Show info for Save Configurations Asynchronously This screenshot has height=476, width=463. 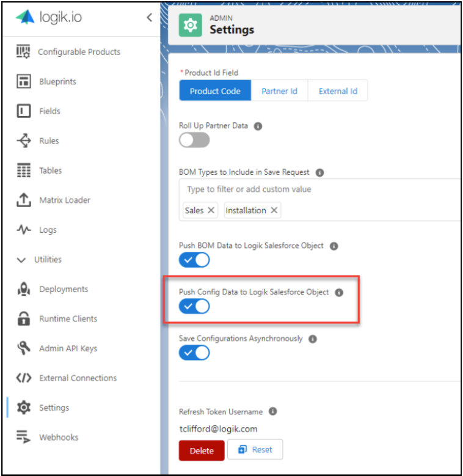pyautogui.click(x=313, y=339)
